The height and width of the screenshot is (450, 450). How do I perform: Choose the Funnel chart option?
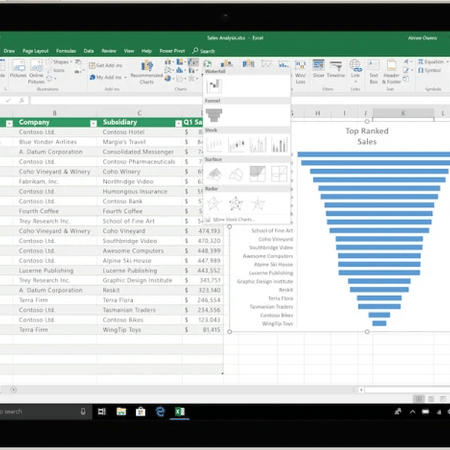click(214, 115)
